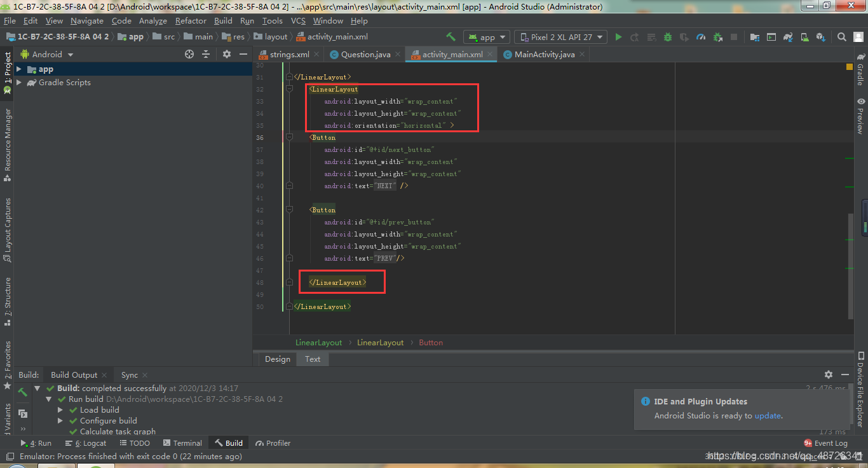Screen dimensions: 868x468
Task: Open the app run configuration dropdown
Action: tap(487, 37)
